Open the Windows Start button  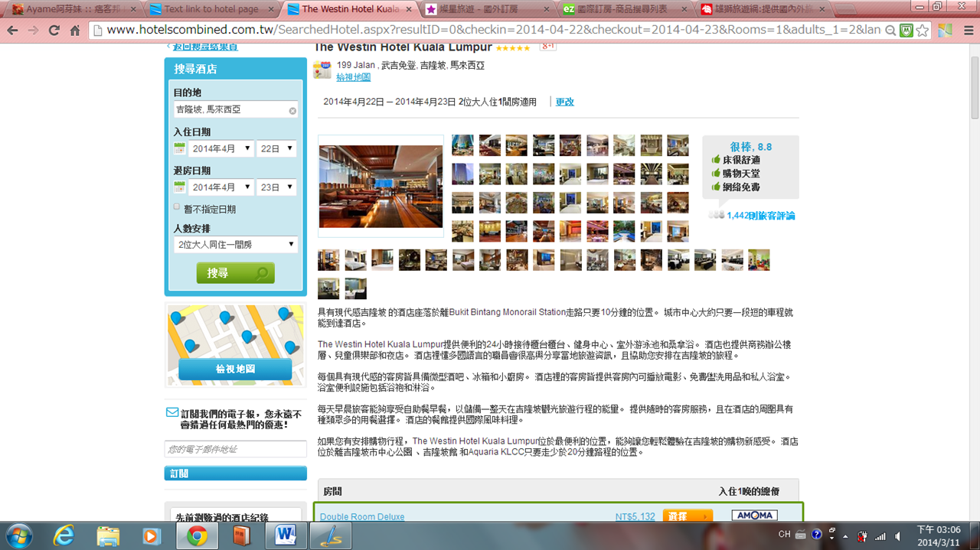click(18, 535)
